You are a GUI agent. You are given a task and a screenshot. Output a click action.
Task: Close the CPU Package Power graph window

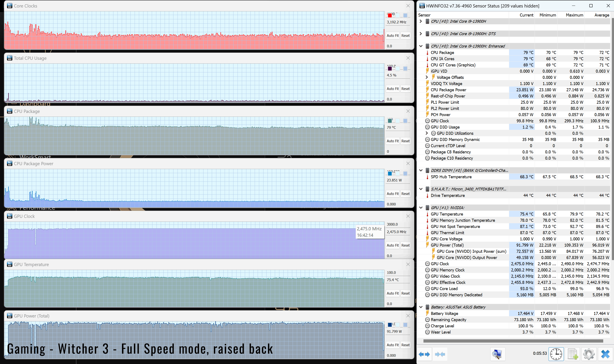[408, 163]
